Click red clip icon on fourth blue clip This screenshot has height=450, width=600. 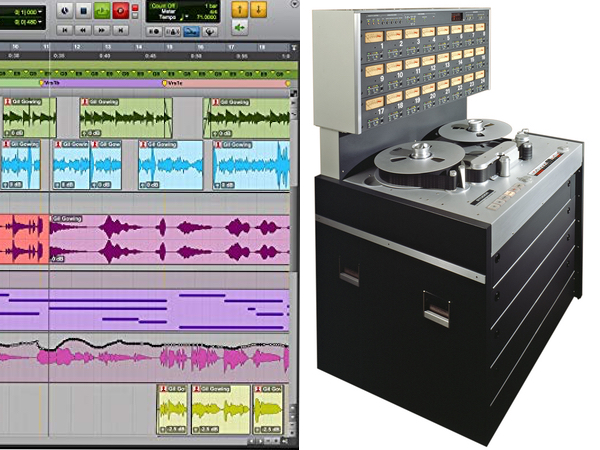pos(143,144)
